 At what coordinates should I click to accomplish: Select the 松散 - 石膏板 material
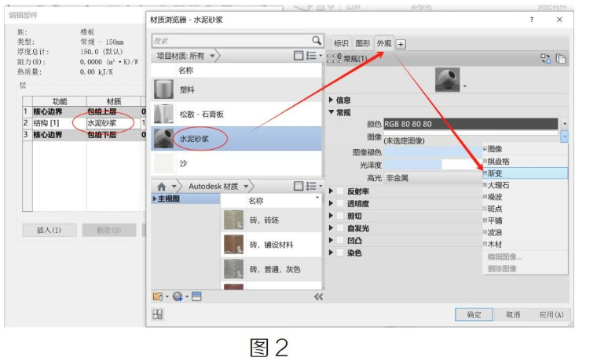(236, 114)
